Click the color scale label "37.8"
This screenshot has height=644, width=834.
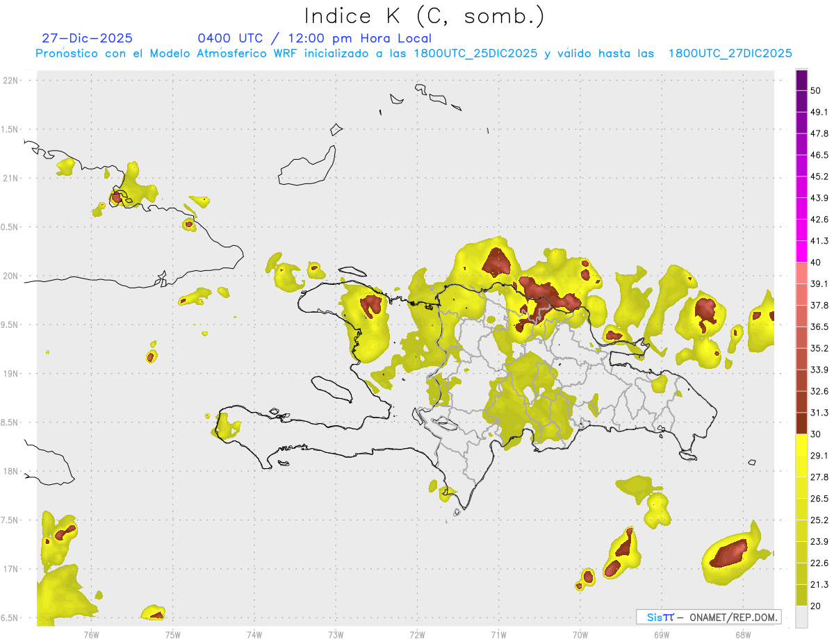coord(819,305)
